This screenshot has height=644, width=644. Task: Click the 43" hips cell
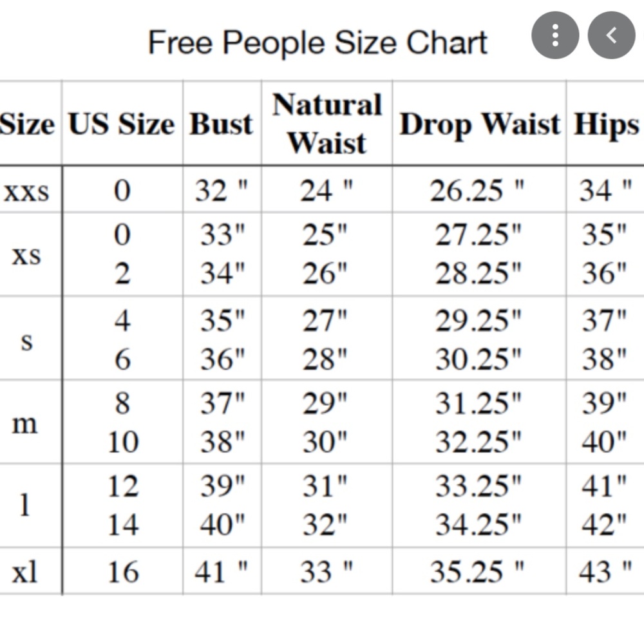[x=605, y=572]
